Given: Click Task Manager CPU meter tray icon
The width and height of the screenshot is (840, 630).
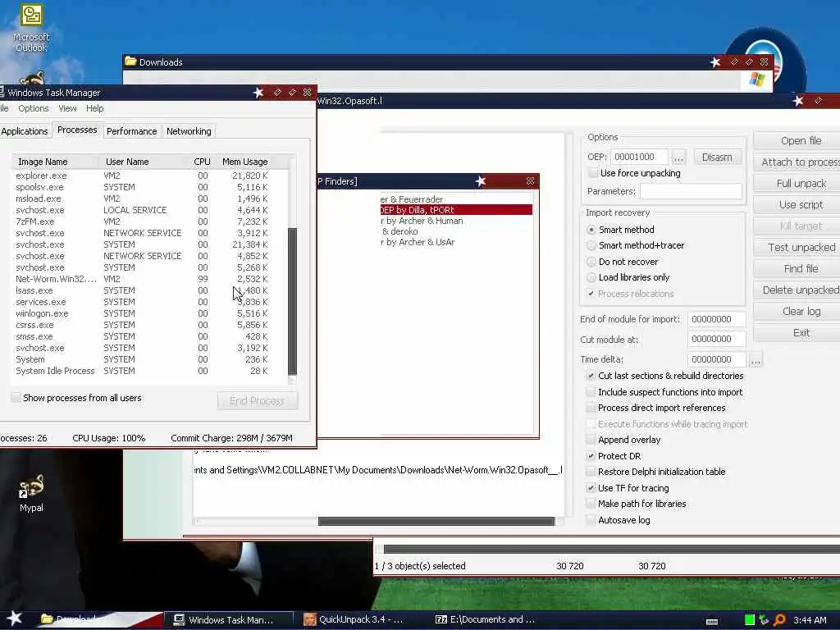Looking at the screenshot, I should 750,620.
